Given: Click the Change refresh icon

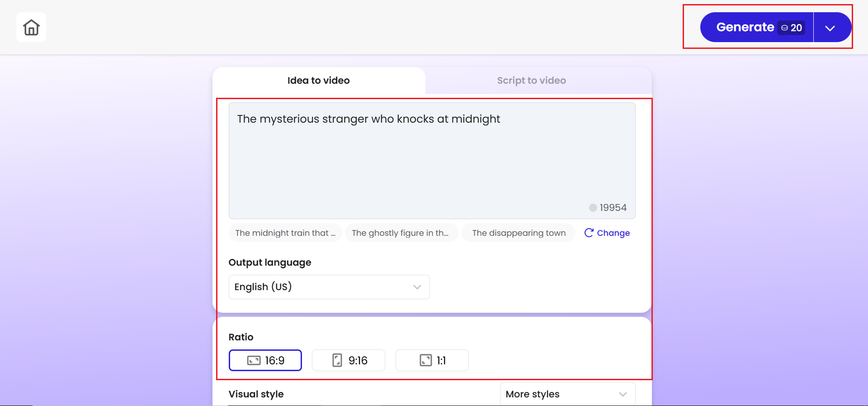Looking at the screenshot, I should click(x=589, y=233).
